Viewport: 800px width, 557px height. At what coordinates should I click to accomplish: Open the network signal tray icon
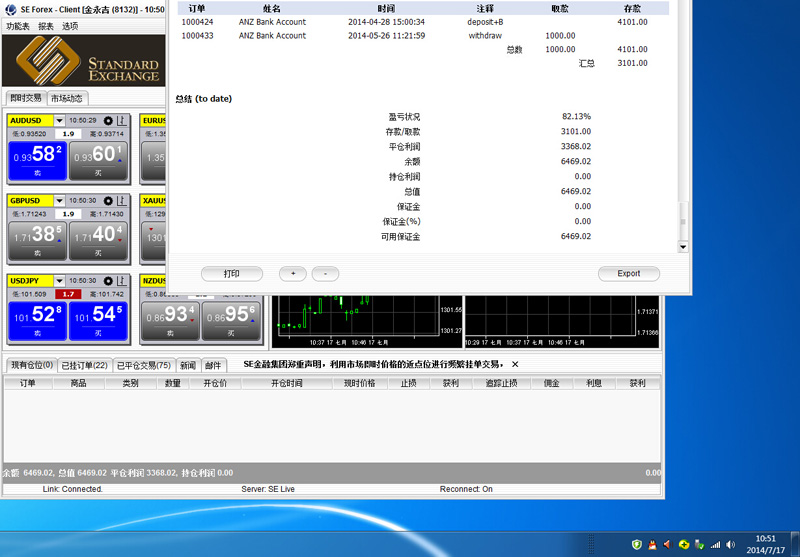click(x=715, y=544)
